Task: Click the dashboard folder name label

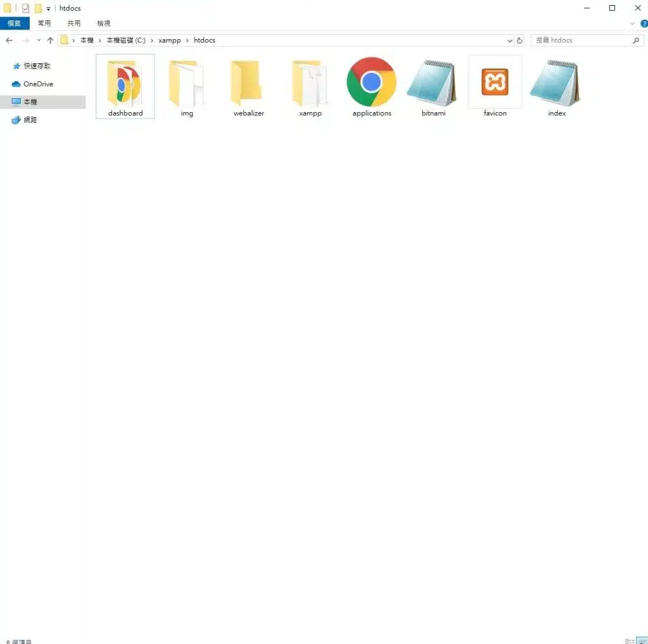Action: pyautogui.click(x=125, y=113)
